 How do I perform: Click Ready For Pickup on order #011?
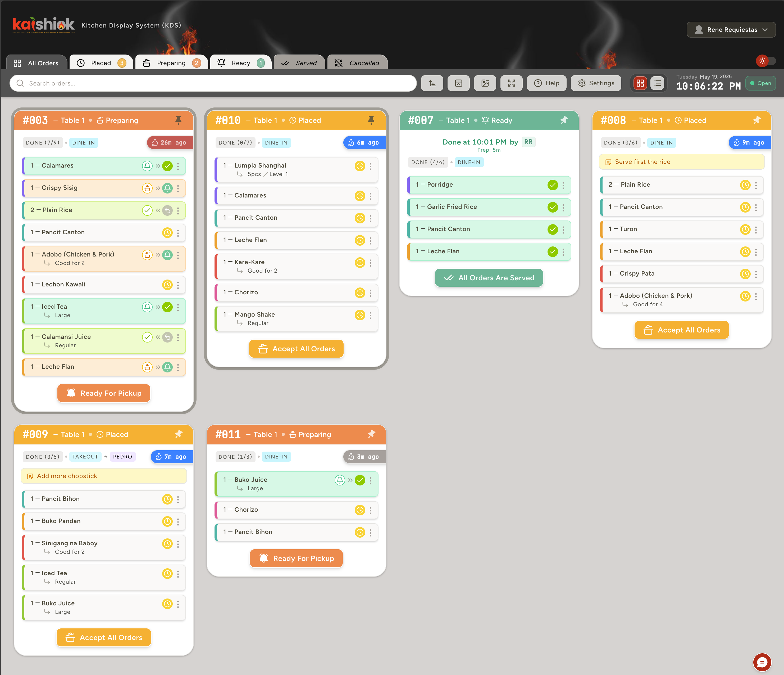click(x=296, y=559)
